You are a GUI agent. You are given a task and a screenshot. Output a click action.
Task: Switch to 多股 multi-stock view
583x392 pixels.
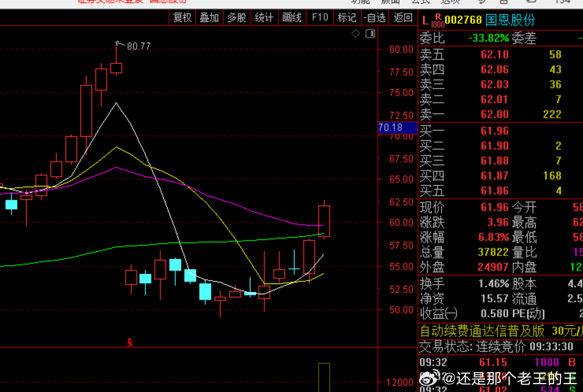237,17
